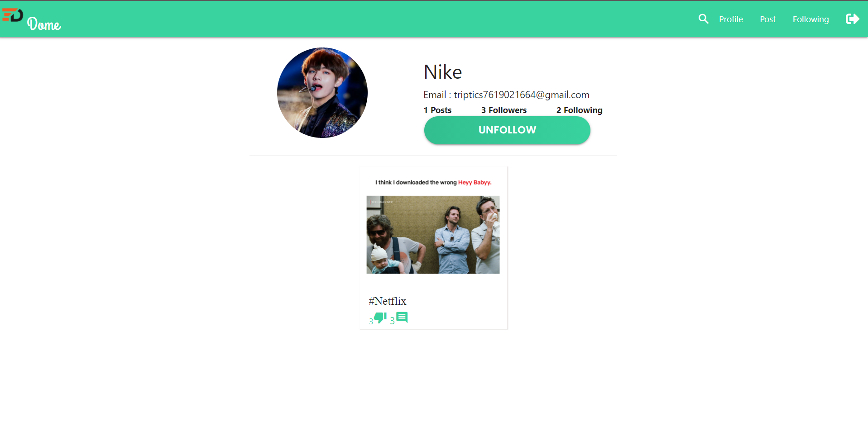Click the #Netflix hashtag caption
Image resolution: width=868 pixels, height=422 pixels.
tap(388, 301)
